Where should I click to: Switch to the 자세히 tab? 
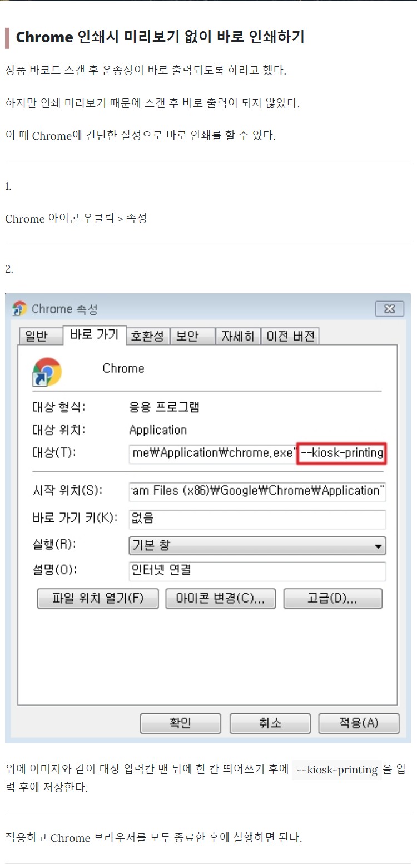point(238,336)
